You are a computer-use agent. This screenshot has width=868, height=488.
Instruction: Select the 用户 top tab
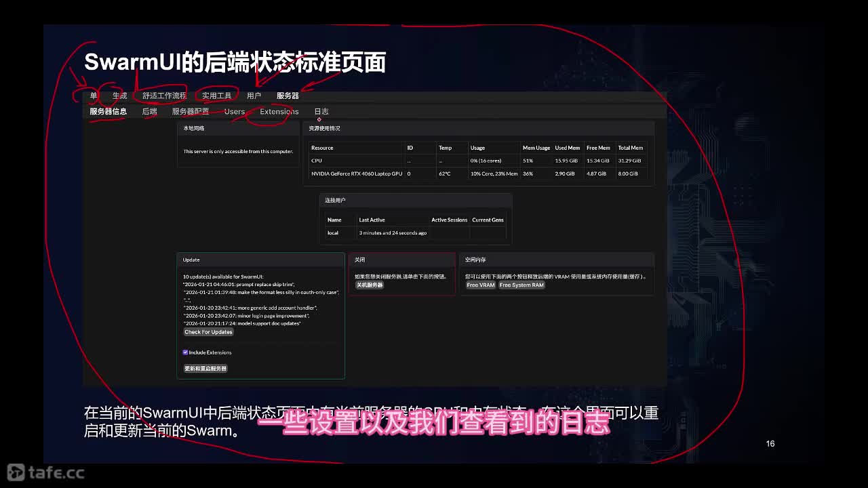click(x=254, y=96)
